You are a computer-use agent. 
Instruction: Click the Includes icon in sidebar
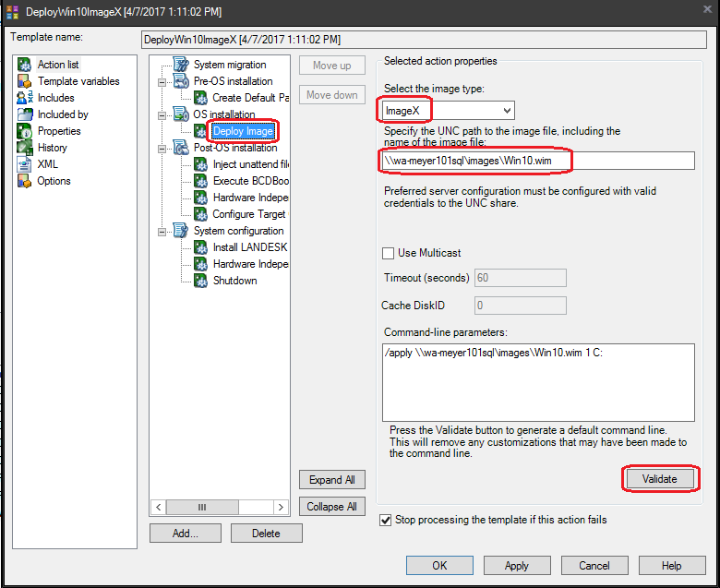coord(24,98)
